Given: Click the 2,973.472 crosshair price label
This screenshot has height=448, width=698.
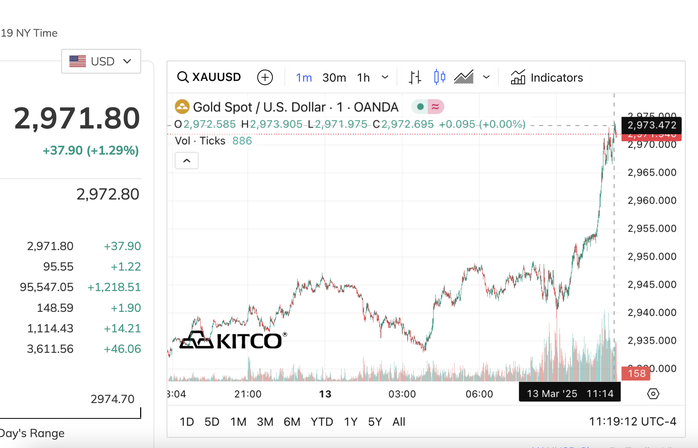Looking at the screenshot, I should click(x=652, y=126).
